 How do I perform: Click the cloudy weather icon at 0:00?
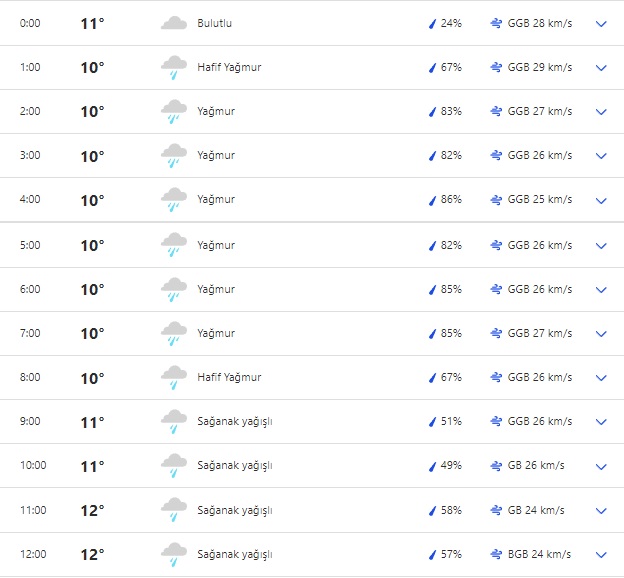(174, 23)
